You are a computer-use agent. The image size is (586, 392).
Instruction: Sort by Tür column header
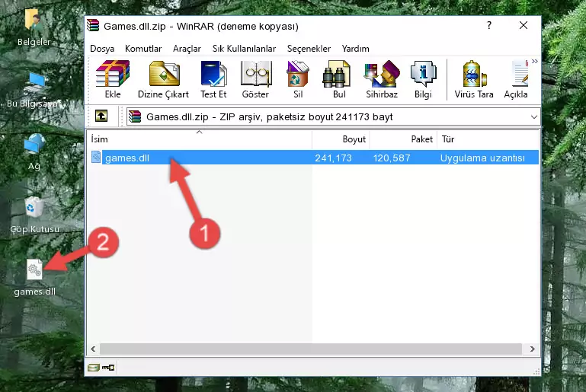[x=488, y=139]
